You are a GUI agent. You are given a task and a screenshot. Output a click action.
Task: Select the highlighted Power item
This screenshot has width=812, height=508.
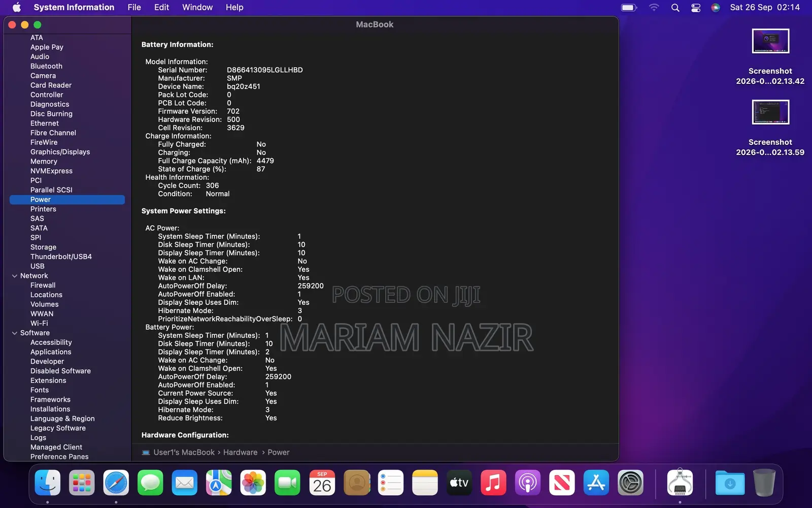pos(67,200)
